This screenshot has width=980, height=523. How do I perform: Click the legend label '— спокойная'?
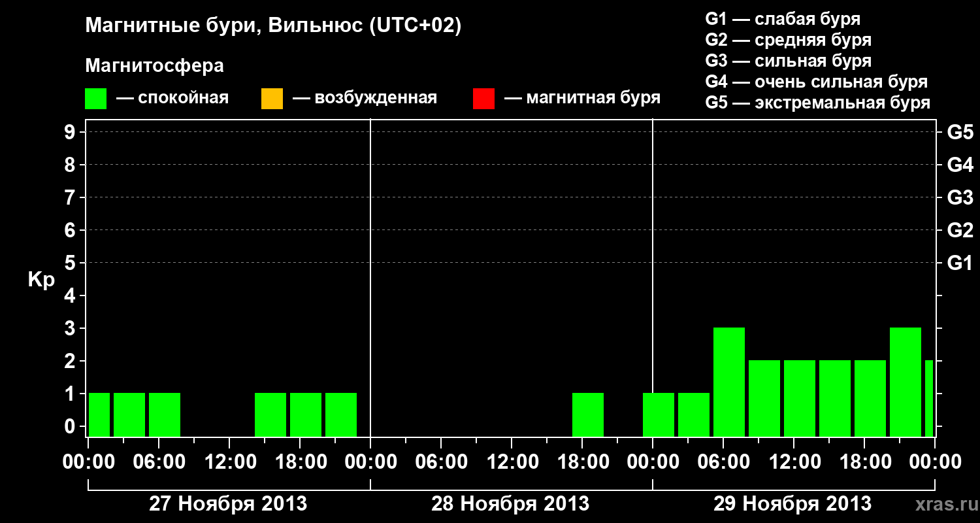(172, 98)
